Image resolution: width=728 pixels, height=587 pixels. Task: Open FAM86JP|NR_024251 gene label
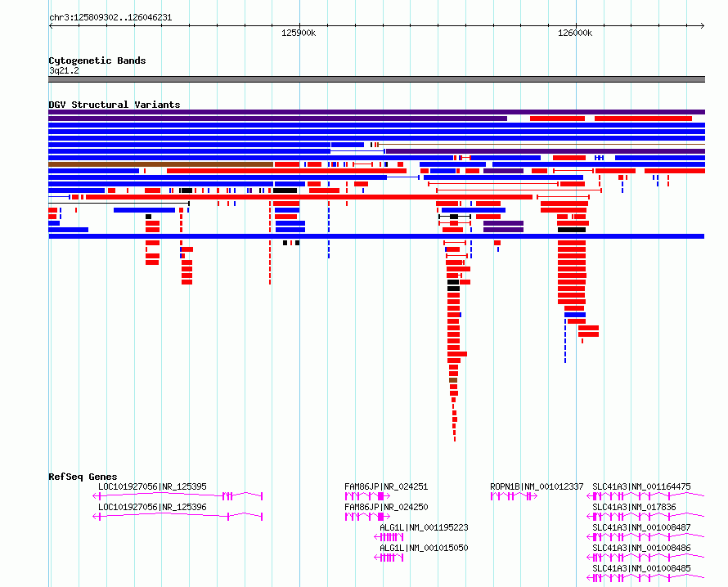click(386, 486)
